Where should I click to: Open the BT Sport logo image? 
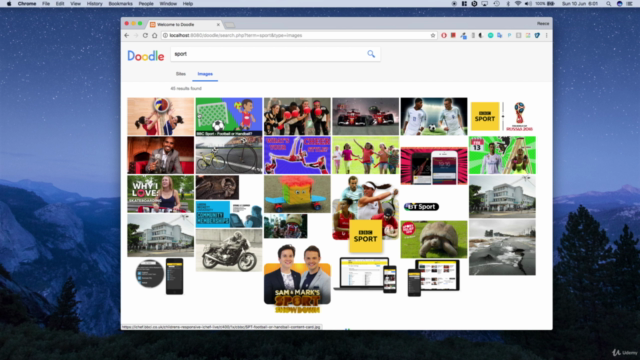[x=421, y=207]
